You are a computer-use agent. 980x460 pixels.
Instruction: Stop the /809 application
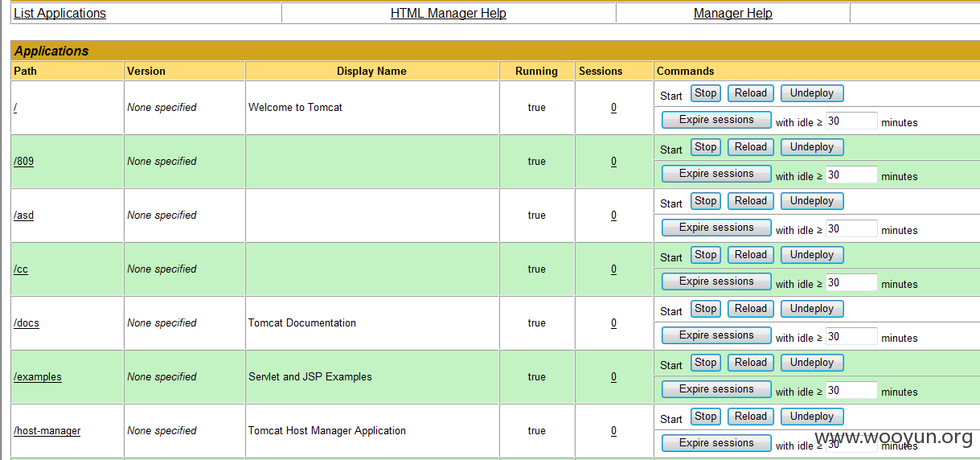706,147
